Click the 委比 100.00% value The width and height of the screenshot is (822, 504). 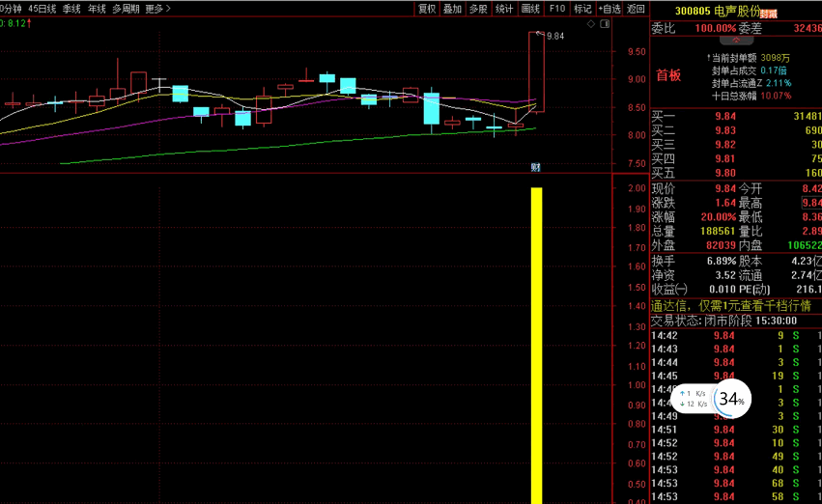(x=715, y=28)
